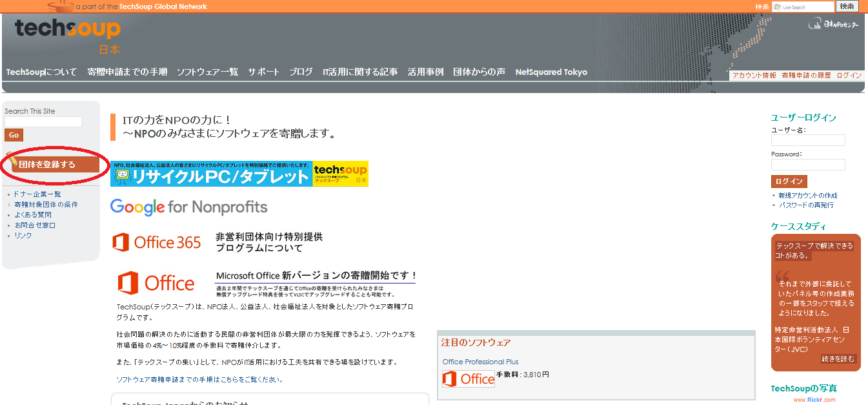
Task: Open the Office Professional Plus link
Action: tap(480, 362)
